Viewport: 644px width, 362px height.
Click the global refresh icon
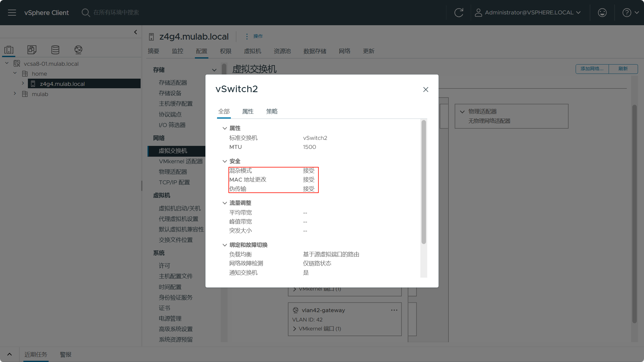pos(459,13)
